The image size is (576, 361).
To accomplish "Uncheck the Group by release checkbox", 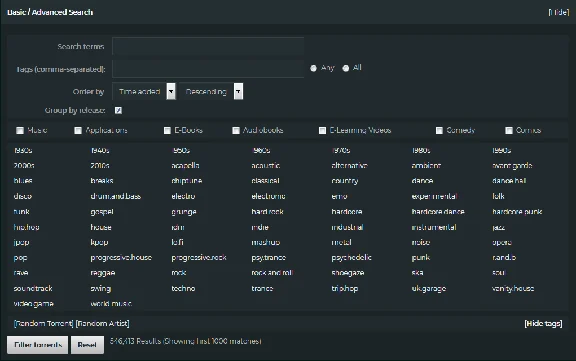I will pyautogui.click(x=118, y=110).
